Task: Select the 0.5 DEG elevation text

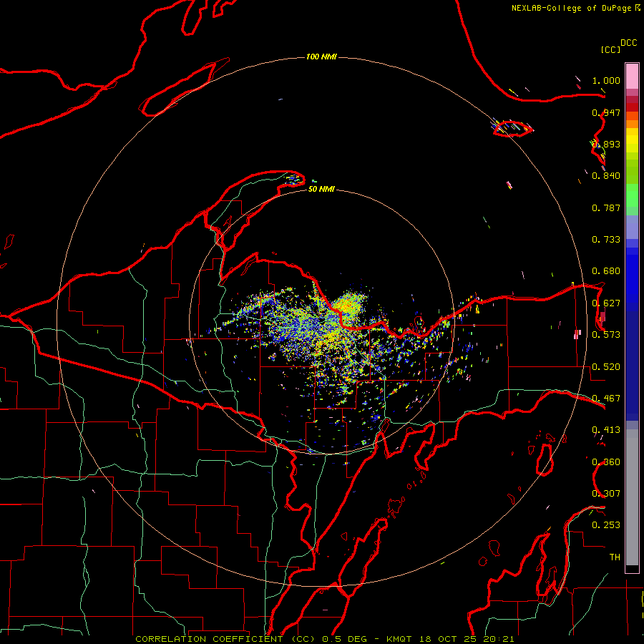Action: (345, 639)
